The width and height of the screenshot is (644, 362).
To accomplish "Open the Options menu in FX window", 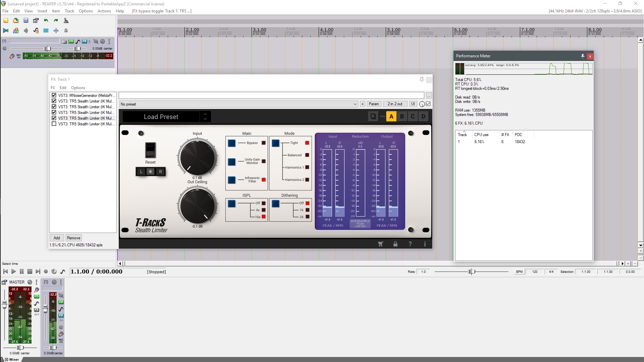I will pos(78,87).
